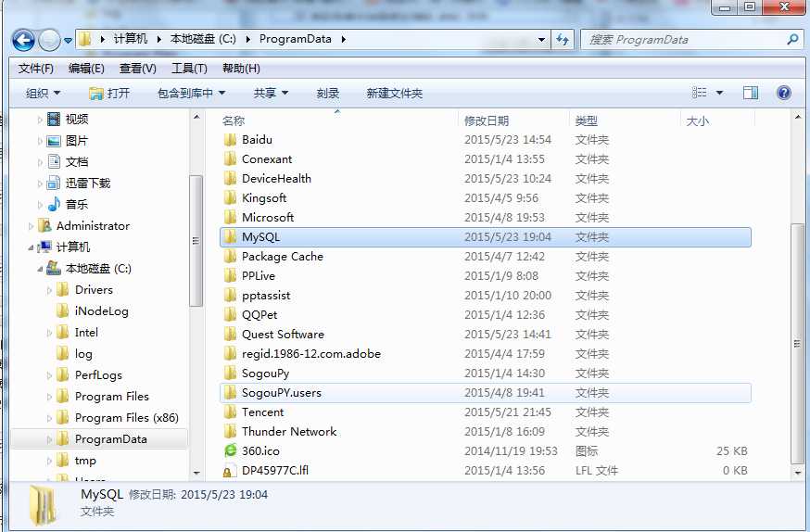Image resolution: width=810 pixels, height=532 pixels.
Task: Click the Microsoft folder icon
Action: pos(231,218)
